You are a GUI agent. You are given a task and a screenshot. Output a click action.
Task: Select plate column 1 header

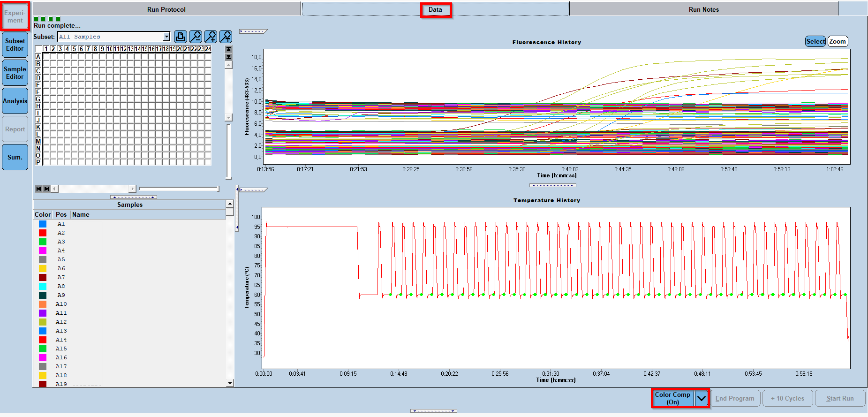tap(46, 49)
